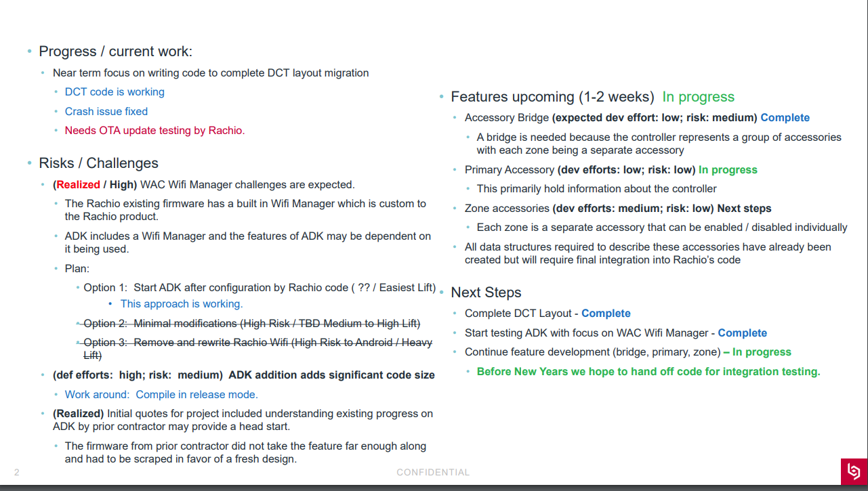Click 'Before New Years we hope' line
The width and height of the screenshot is (868, 491).
tap(648, 372)
